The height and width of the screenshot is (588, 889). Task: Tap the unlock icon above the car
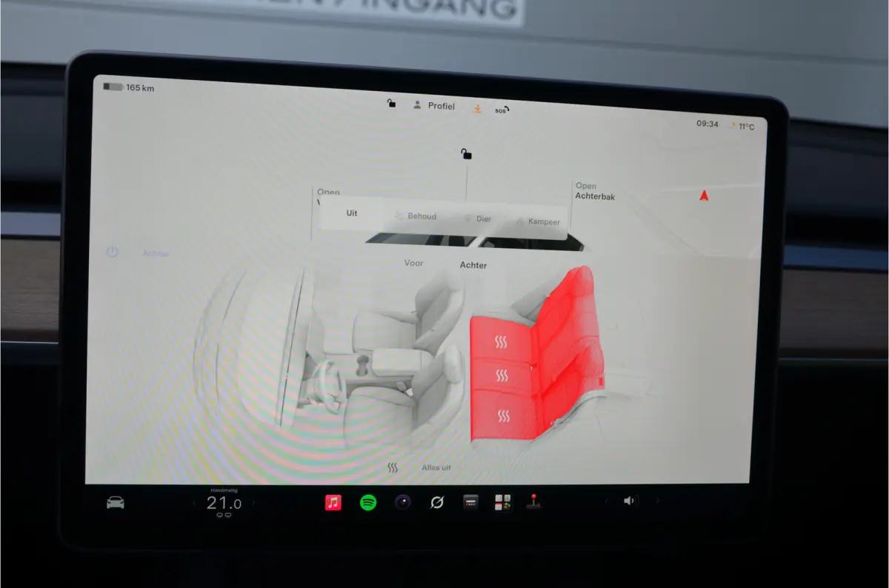[466, 154]
